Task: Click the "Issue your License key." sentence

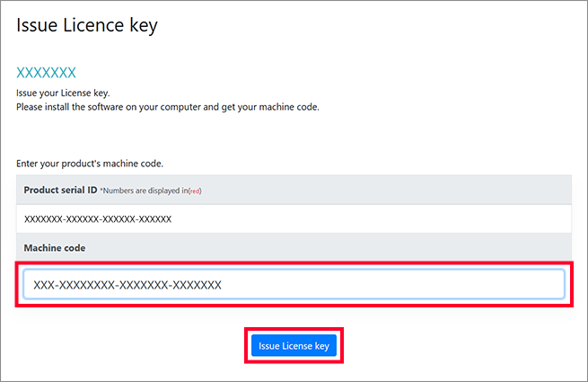Action: (x=63, y=93)
